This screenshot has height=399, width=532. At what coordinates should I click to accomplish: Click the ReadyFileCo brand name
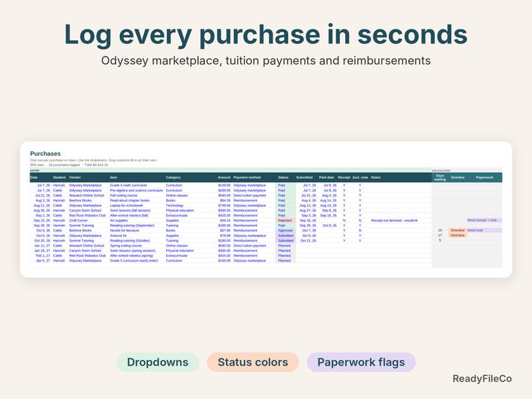(482, 379)
